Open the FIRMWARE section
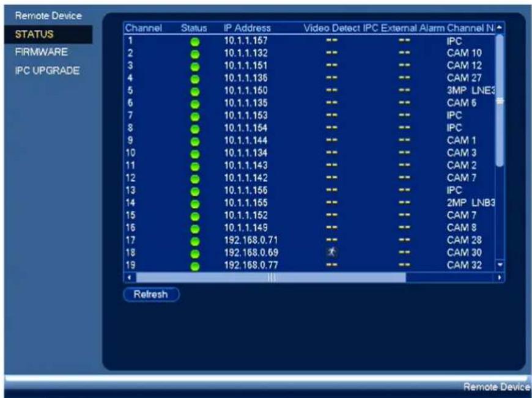Image resolution: width=532 pixels, height=398 pixels. pyautogui.click(x=42, y=52)
